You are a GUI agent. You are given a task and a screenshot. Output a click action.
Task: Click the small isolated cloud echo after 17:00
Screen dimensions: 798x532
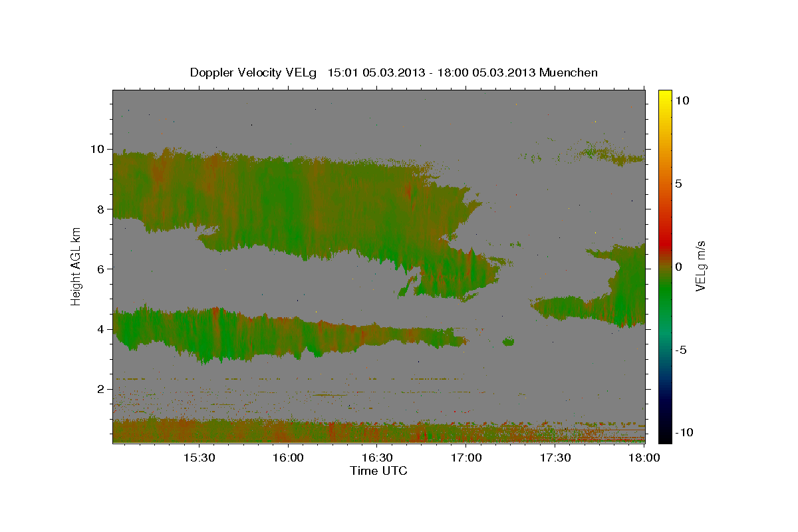pos(508,342)
